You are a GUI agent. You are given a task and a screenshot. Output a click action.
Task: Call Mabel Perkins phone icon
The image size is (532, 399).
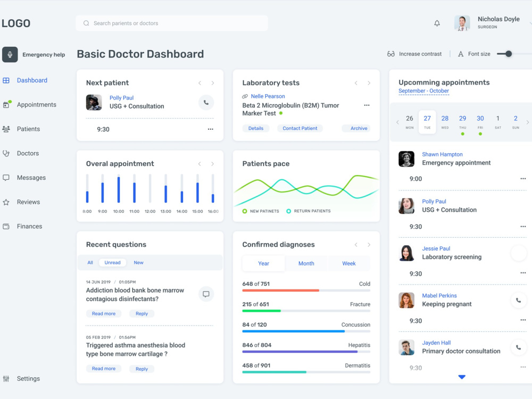[x=518, y=300]
